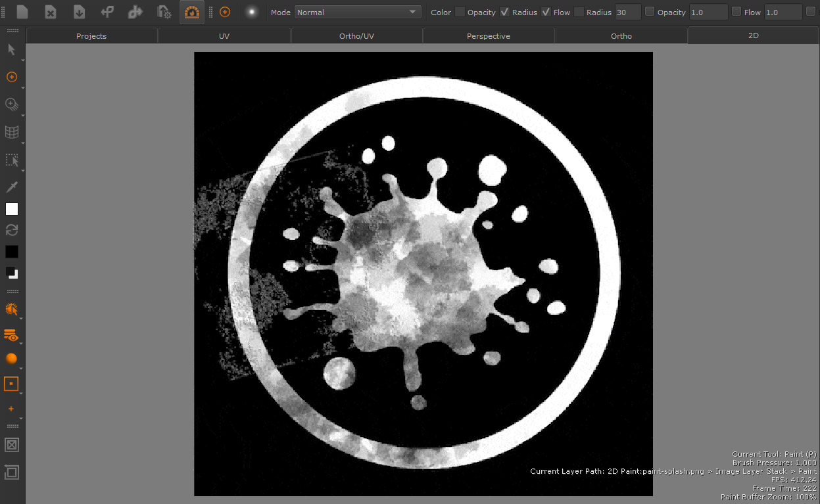Pick the eyedropper color picker tool
Image resolution: width=820 pixels, height=504 pixels.
point(11,187)
